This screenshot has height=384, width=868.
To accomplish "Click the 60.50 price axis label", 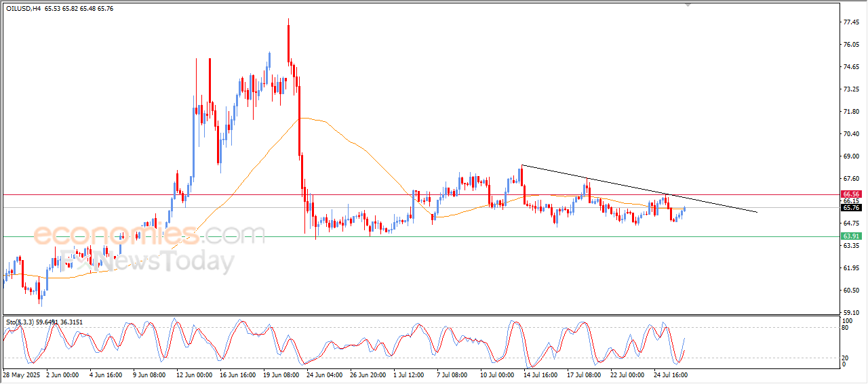I will click(x=852, y=291).
